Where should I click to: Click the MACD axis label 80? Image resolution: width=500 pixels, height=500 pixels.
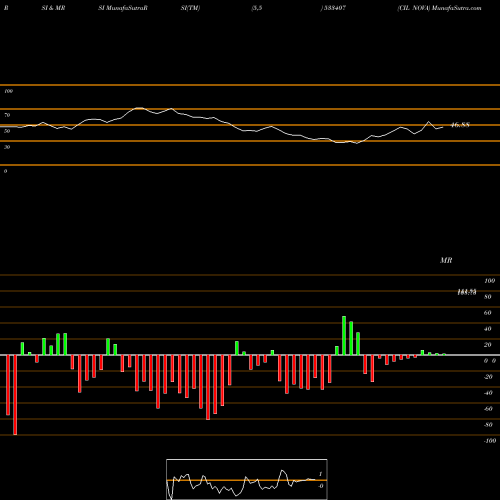point(488,297)
